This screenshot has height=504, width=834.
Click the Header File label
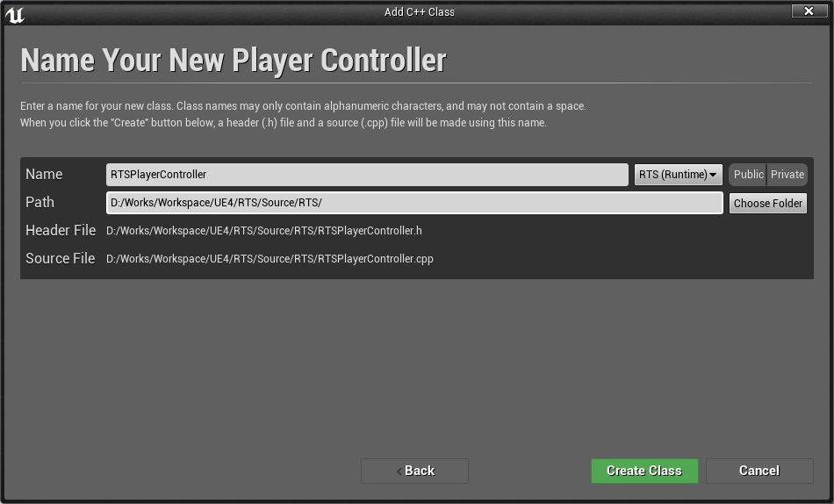(x=61, y=230)
